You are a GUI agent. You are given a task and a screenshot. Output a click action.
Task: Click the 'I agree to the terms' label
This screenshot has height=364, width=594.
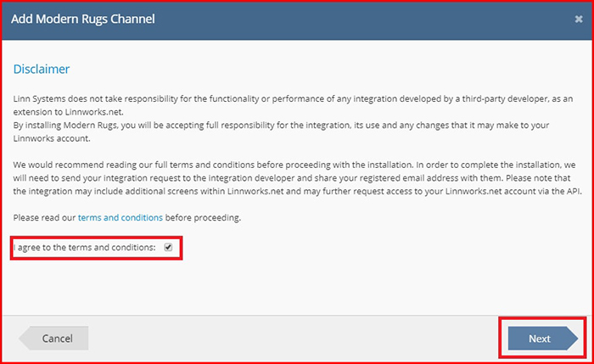tap(84, 248)
